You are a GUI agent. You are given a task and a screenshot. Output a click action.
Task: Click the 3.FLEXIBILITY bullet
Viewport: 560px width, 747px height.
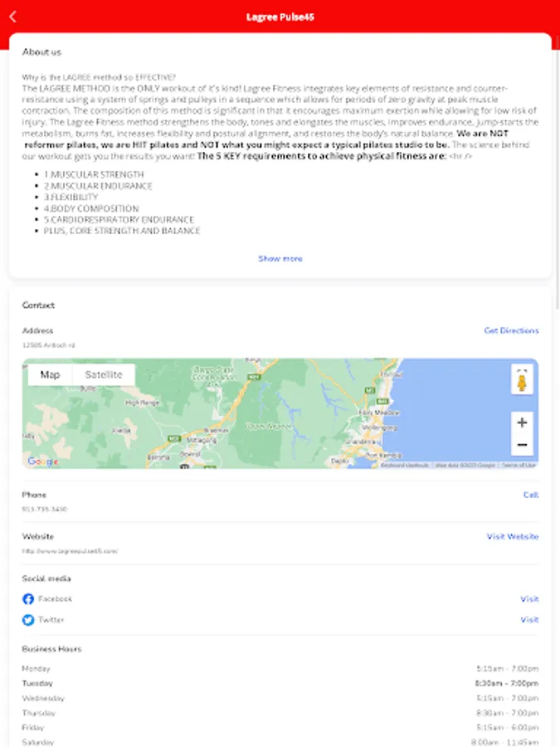[71, 198]
